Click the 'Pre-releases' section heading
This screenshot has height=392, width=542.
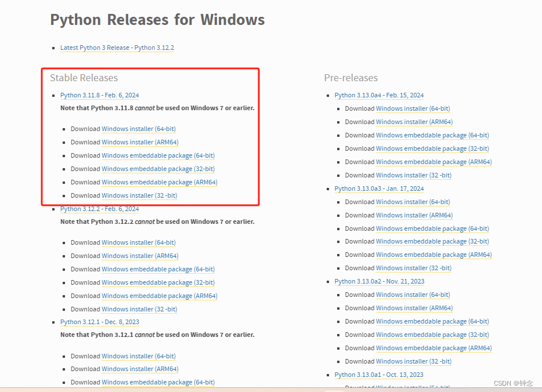pos(351,78)
